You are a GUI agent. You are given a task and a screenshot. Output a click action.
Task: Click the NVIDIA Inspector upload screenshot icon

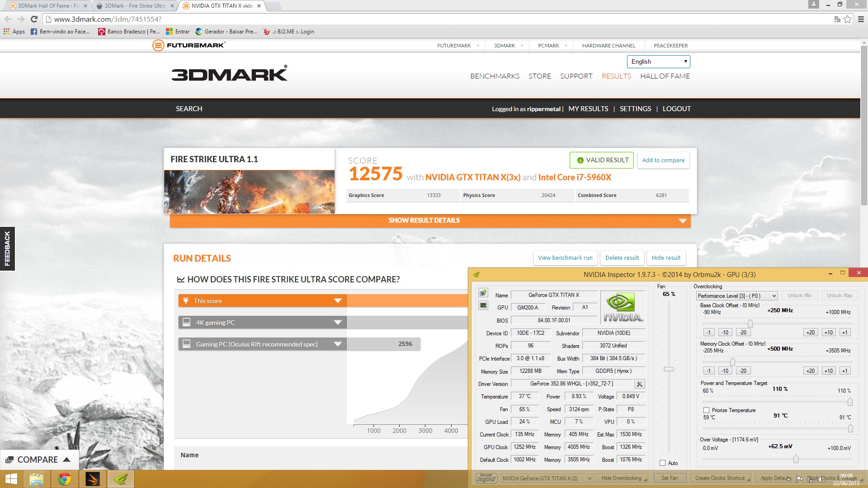pyautogui.click(x=483, y=293)
